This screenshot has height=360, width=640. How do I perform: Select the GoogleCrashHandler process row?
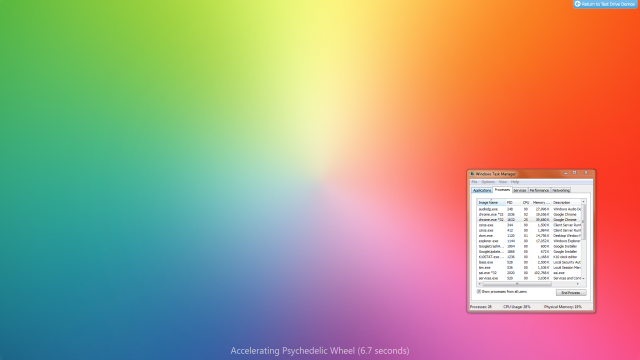tap(529, 246)
